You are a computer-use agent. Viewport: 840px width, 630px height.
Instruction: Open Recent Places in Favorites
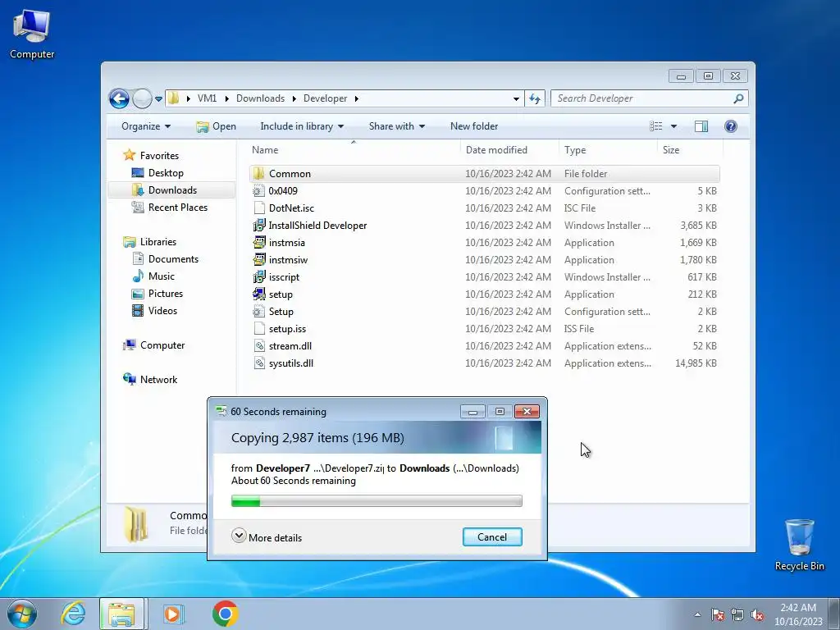coord(177,208)
